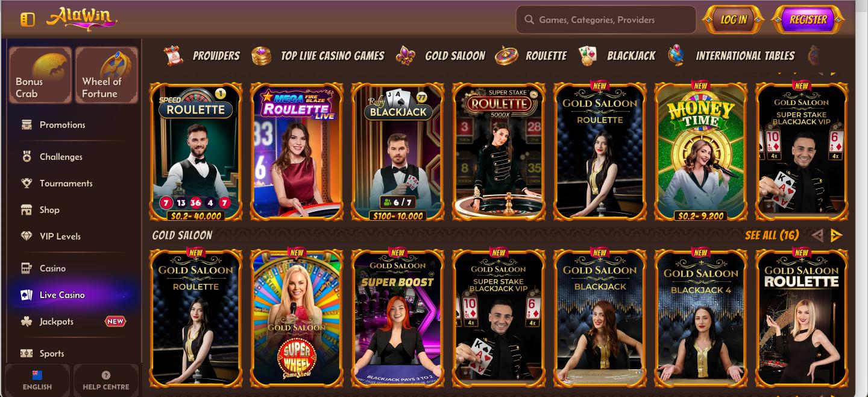Toggle the sidebar collapse icon
The width and height of the screenshot is (868, 397).
[x=27, y=19]
